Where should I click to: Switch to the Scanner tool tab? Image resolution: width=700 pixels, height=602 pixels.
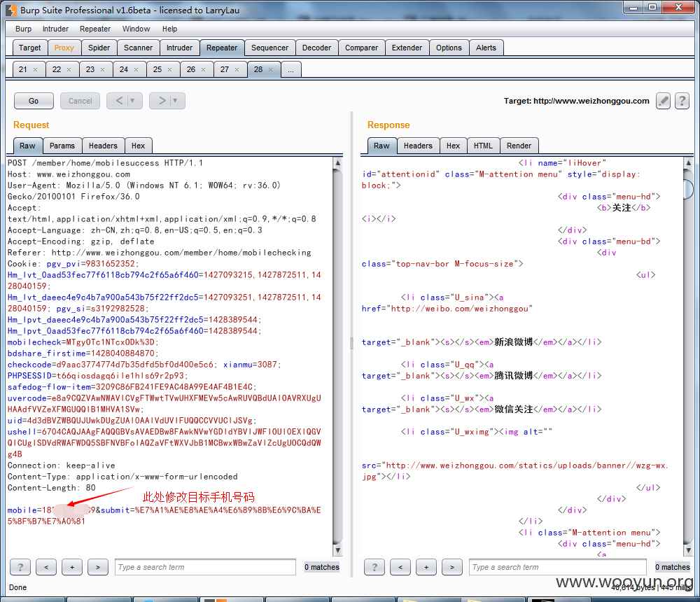click(139, 48)
